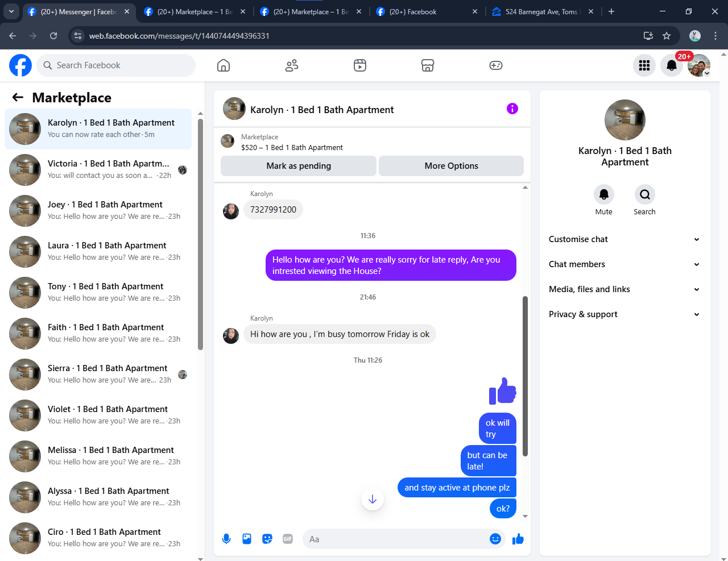
Task: Open Faith conversation in the list
Action: coord(98,334)
